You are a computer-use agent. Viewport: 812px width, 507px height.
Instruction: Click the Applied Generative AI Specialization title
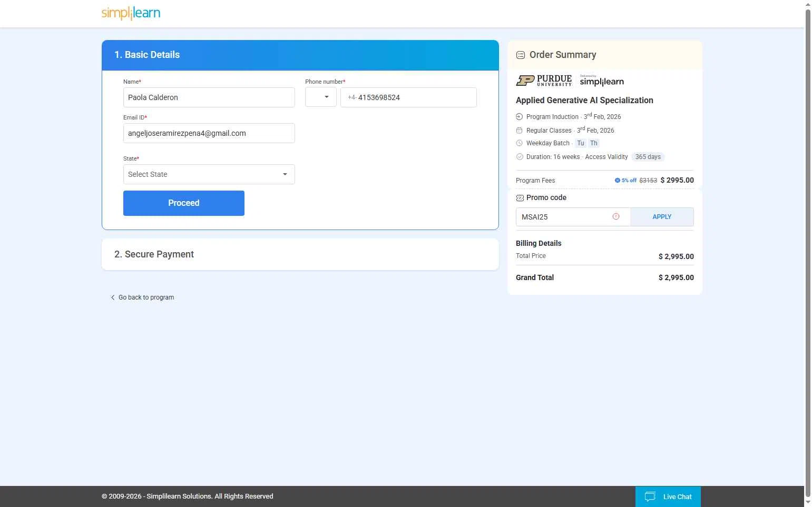pyautogui.click(x=584, y=100)
